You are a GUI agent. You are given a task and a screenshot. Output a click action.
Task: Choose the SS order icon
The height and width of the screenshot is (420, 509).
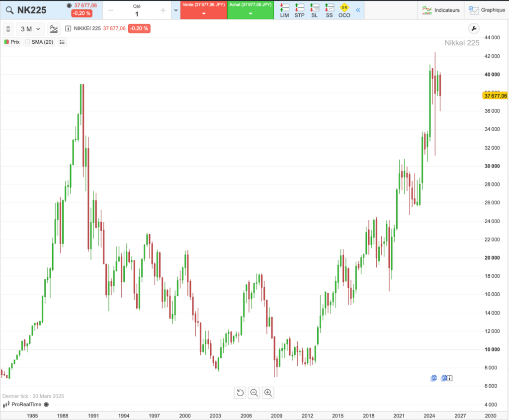pyautogui.click(x=329, y=10)
